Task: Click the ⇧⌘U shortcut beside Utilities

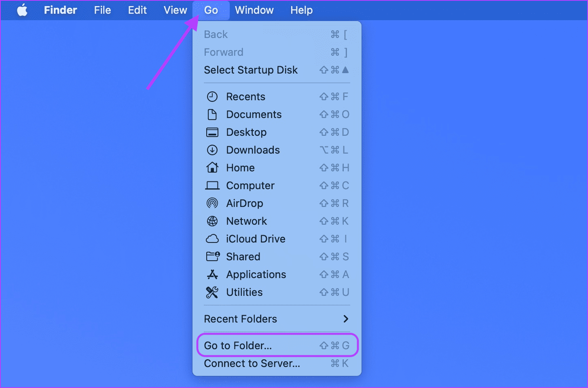Action: [334, 292]
